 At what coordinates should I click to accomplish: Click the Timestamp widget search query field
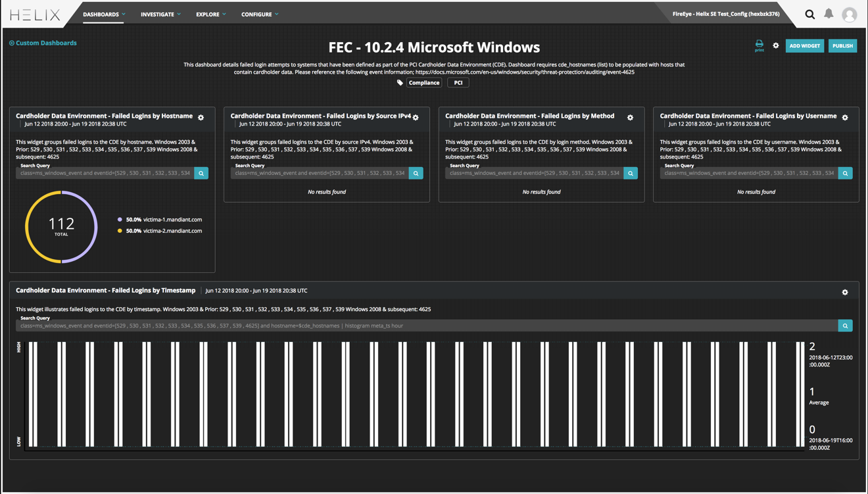427,326
